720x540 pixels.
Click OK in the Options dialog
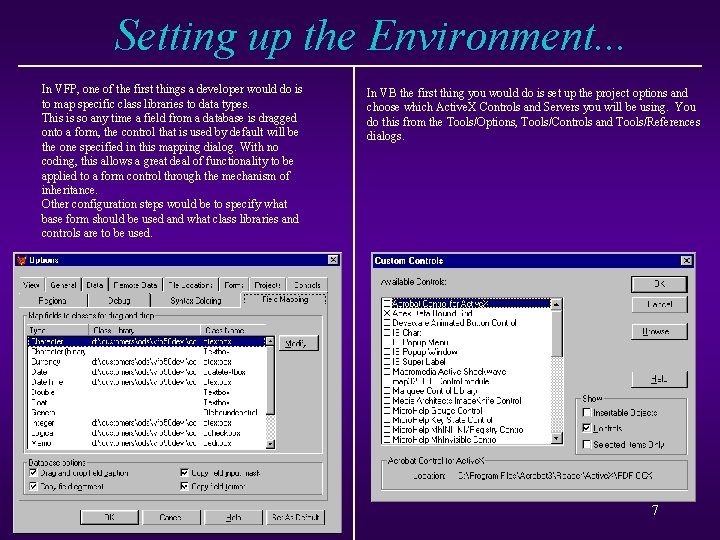pyautogui.click(x=109, y=517)
